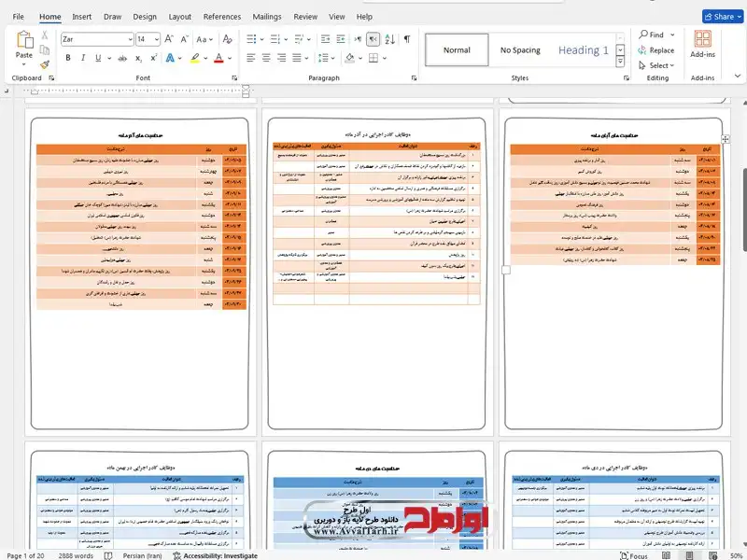Expand the bullets list dropdown
Image resolution: width=747 pixels, height=560 pixels.
click(262, 39)
